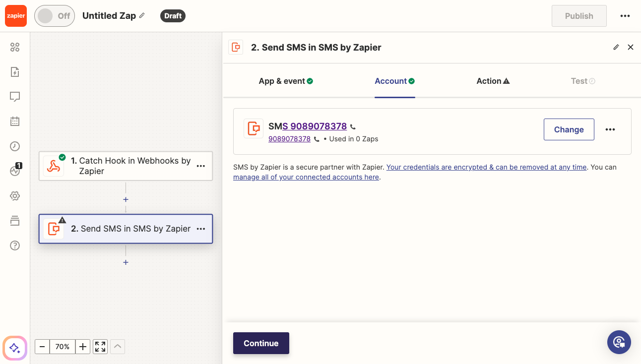This screenshot has width=641, height=364.
Task: Open options menu for Send SMS step
Action: (x=201, y=229)
